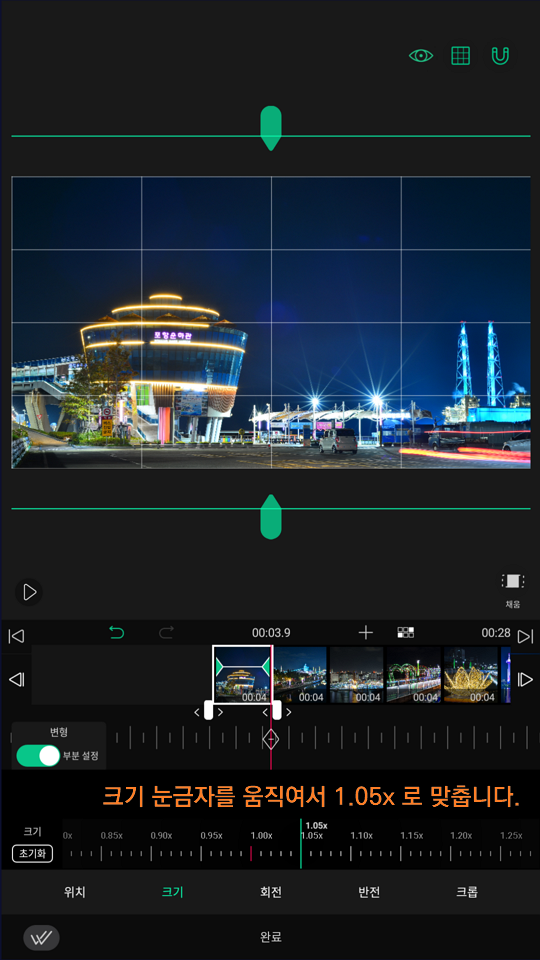540x960 pixels.
Task: Select the fifth lotus lantern clip thumbnail
Action: pyautogui.click(x=471, y=675)
